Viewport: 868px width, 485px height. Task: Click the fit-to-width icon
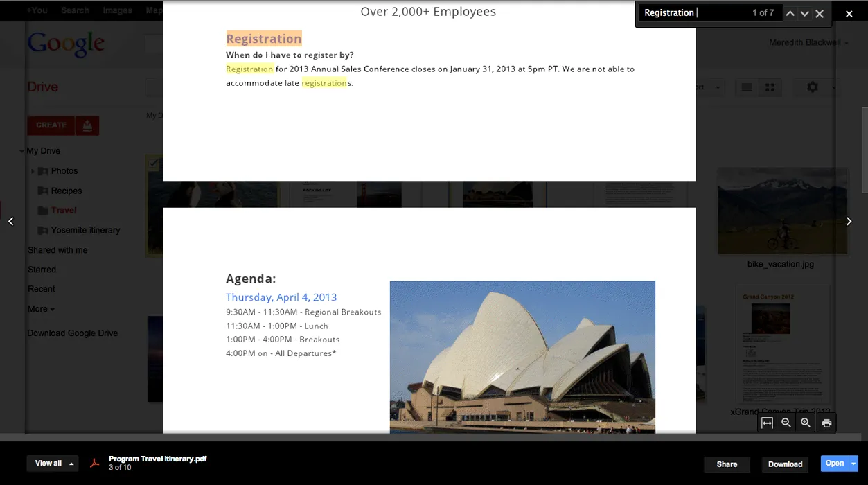(x=767, y=423)
